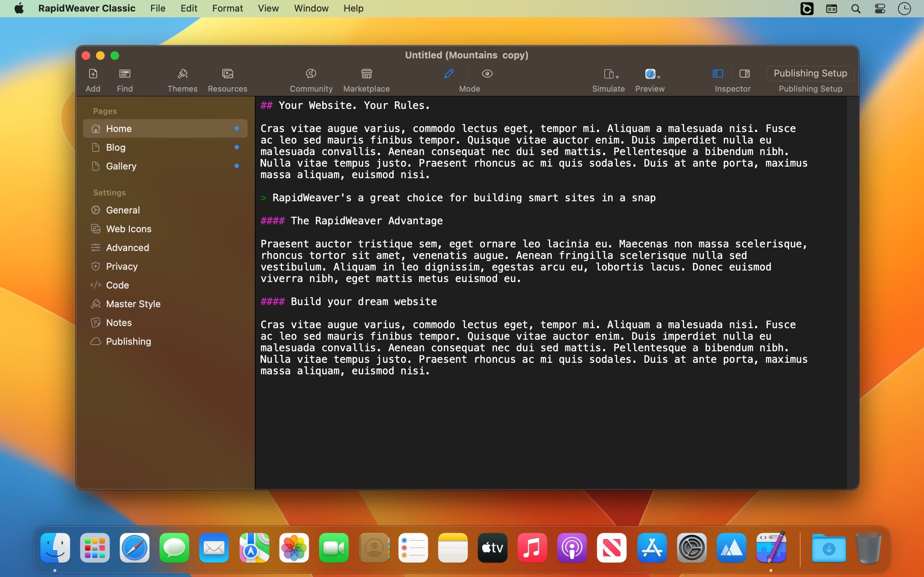
Task: Open the Format menu
Action: click(227, 8)
